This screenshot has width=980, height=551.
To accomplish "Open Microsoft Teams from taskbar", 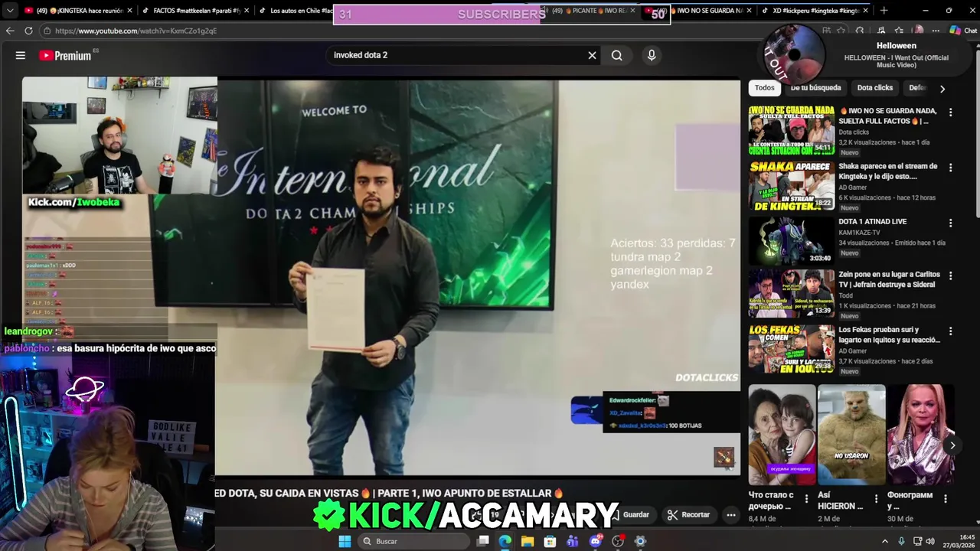I will coord(573,541).
